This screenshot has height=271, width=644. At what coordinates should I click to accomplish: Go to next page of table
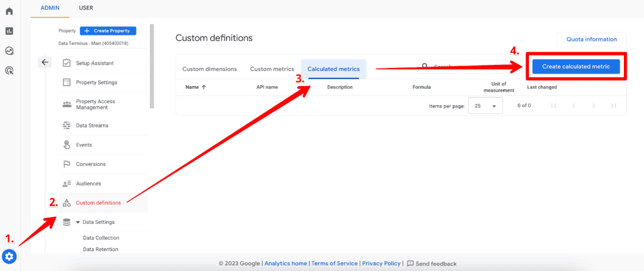[594, 106]
